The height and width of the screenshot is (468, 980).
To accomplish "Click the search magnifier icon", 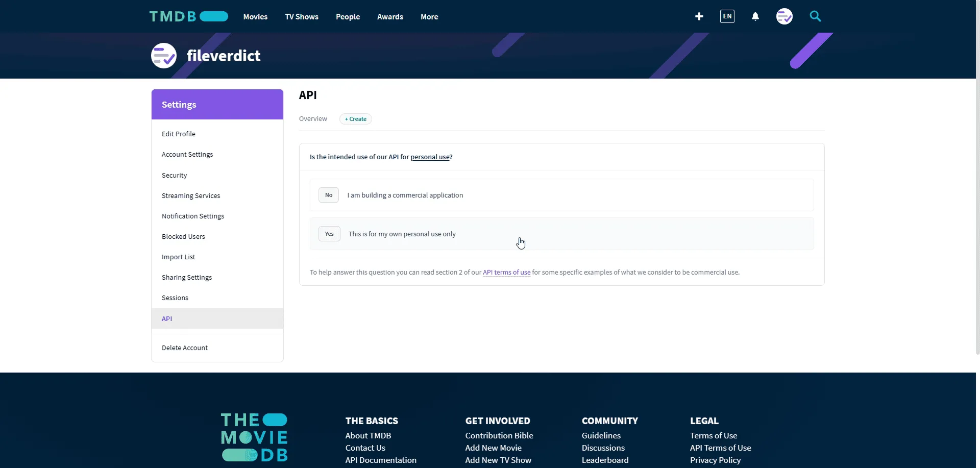I will pos(816,16).
